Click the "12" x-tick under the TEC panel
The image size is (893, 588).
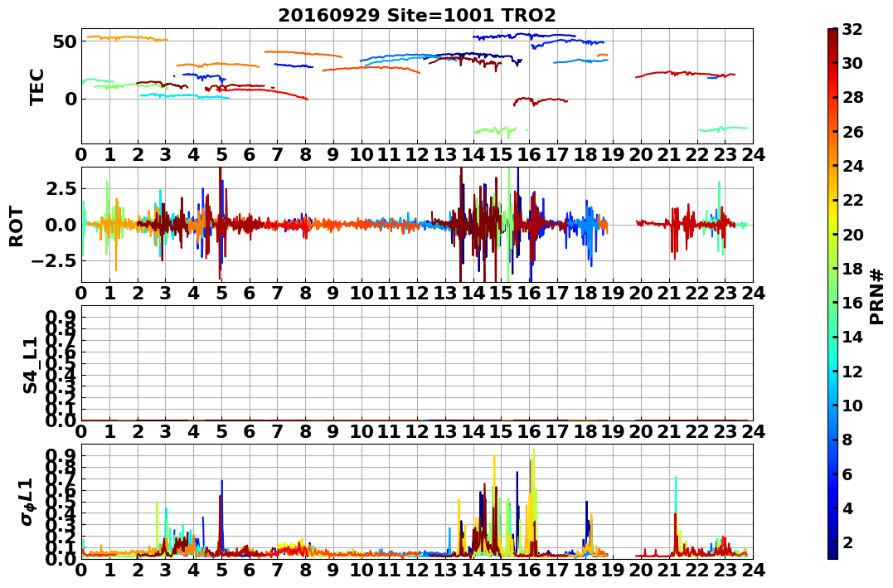pyautogui.click(x=417, y=155)
